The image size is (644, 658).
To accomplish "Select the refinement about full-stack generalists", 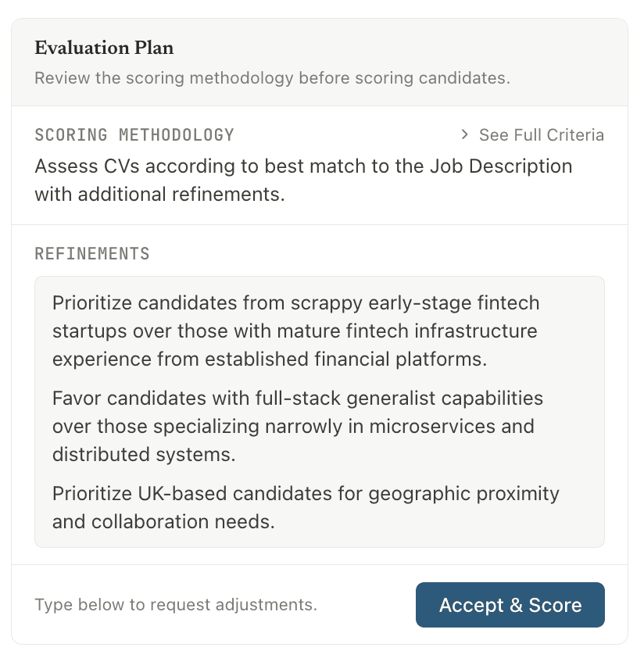I will coord(297,426).
